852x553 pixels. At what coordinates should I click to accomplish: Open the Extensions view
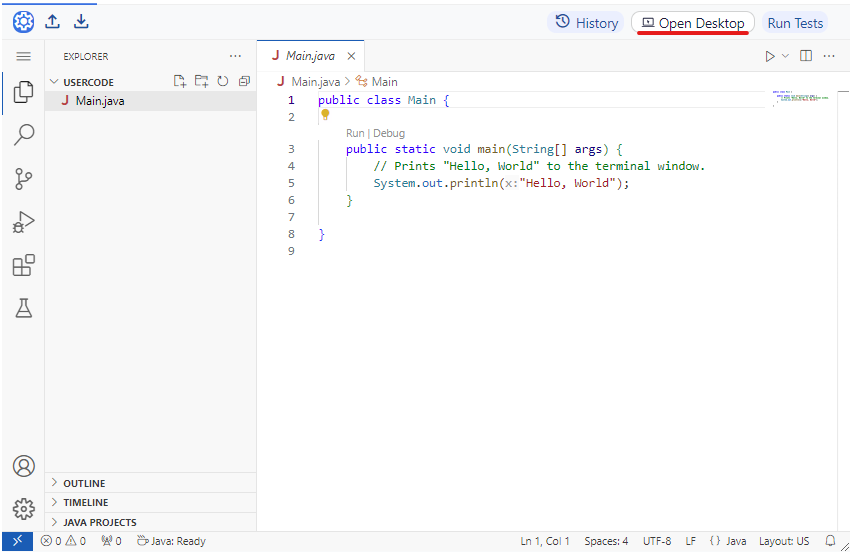[23, 266]
